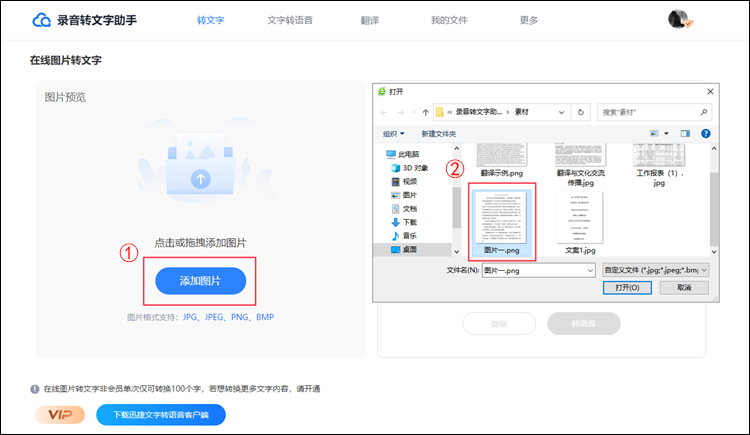Click the 复制 button
Viewport: 750px width, 435px height.
coord(499,324)
